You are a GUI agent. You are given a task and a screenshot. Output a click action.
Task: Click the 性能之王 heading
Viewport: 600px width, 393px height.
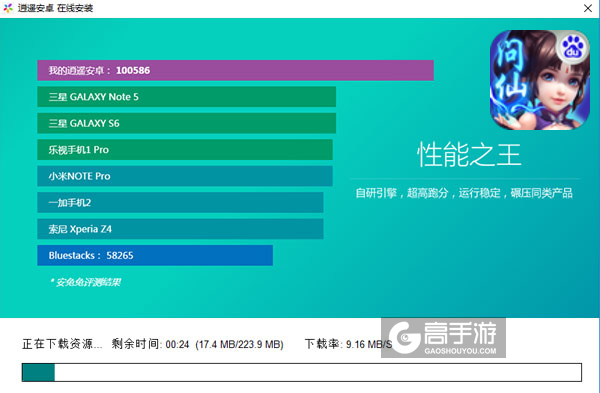coord(469,155)
